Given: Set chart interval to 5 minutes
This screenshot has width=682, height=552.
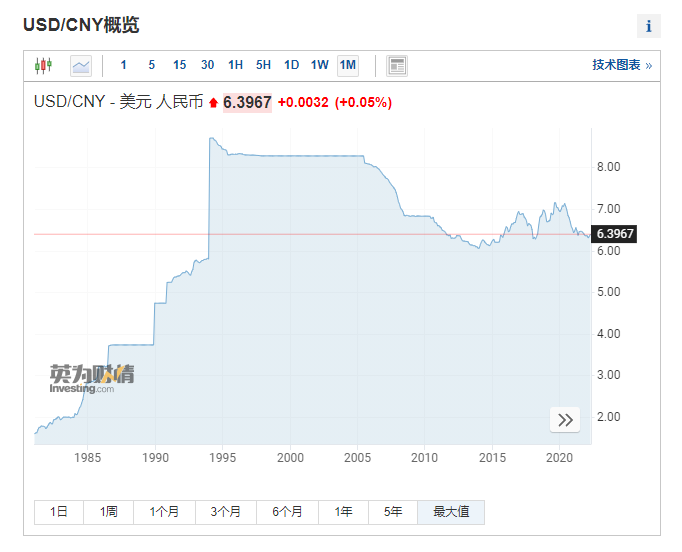Looking at the screenshot, I should tap(152, 66).
